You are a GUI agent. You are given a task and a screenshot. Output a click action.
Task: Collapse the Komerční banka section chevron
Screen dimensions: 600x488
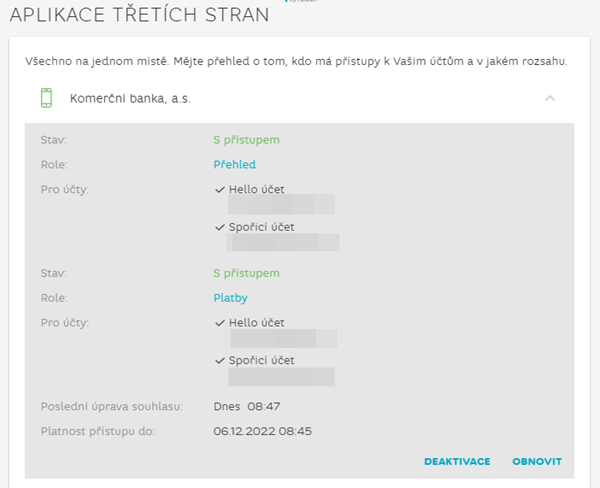550,98
